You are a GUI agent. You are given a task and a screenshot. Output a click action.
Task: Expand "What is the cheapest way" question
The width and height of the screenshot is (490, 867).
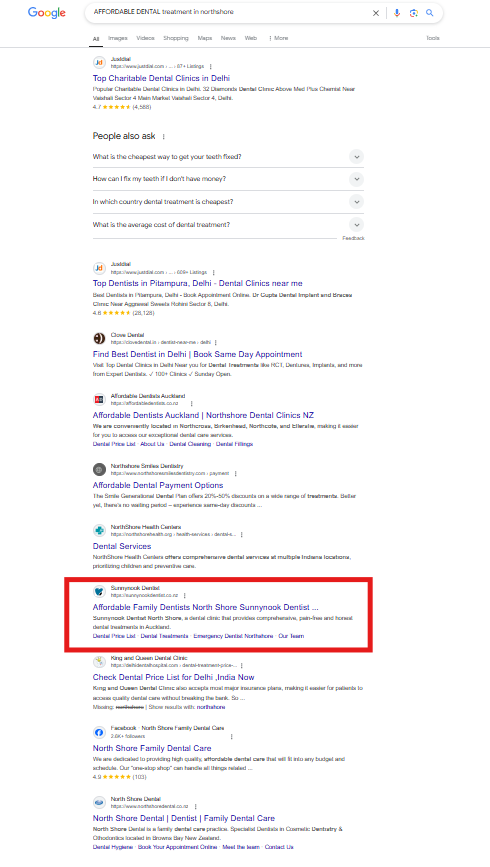tap(228, 156)
